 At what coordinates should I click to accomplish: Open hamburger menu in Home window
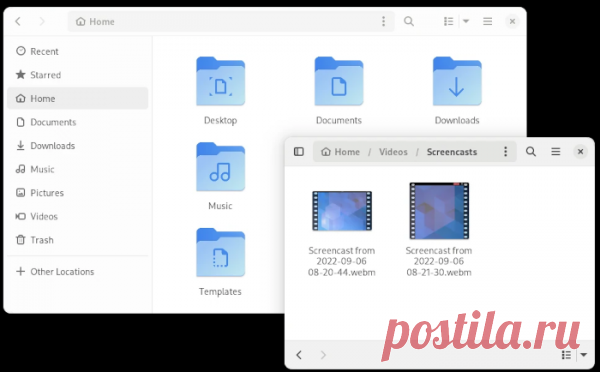tap(488, 21)
